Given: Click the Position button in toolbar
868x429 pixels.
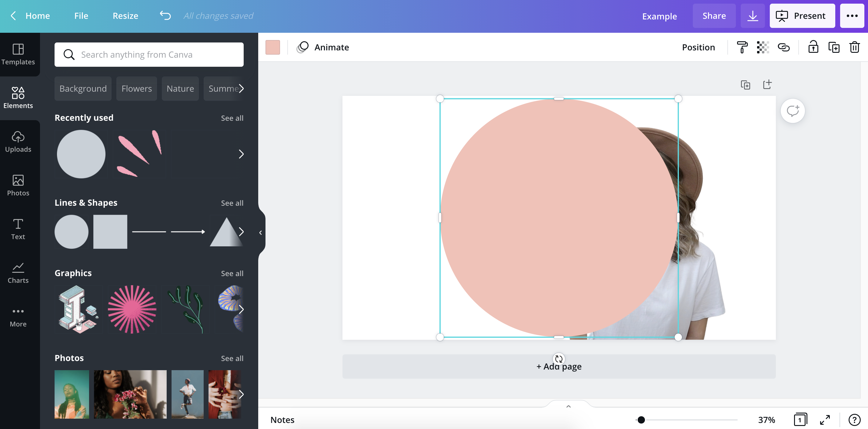Looking at the screenshot, I should click(x=699, y=46).
